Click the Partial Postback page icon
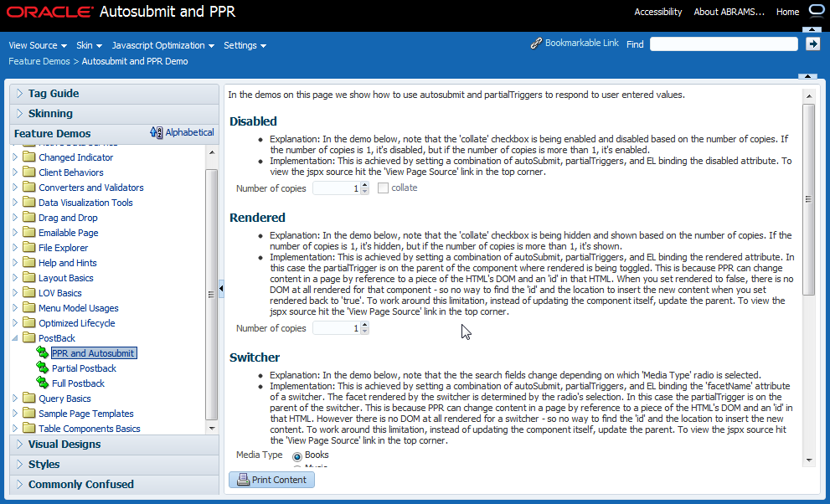 pos(43,367)
